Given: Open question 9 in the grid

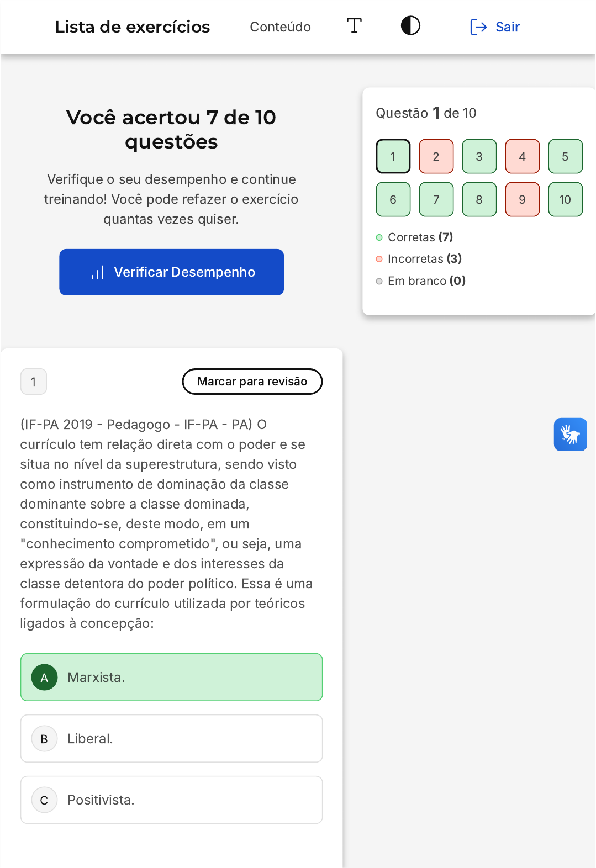Looking at the screenshot, I should [522, 199].
